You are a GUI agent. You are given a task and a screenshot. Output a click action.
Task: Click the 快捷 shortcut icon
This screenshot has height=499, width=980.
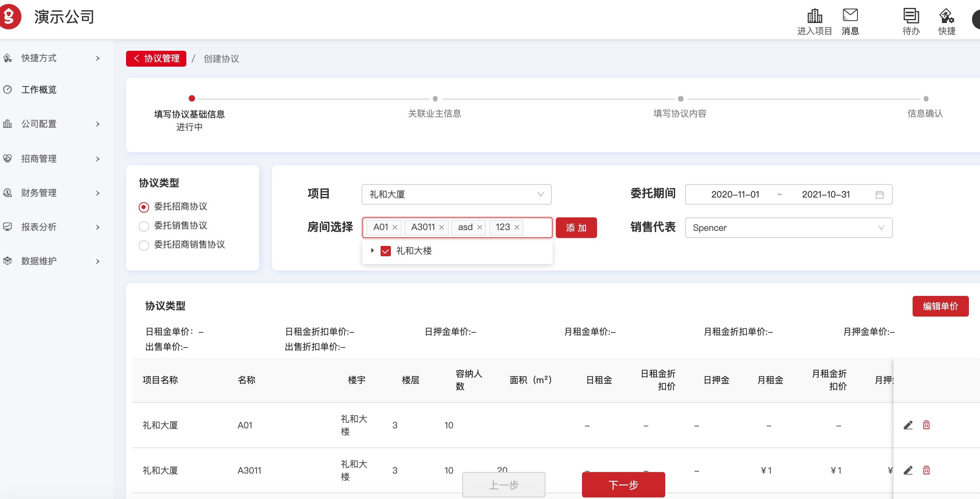[x=946, y=16]
